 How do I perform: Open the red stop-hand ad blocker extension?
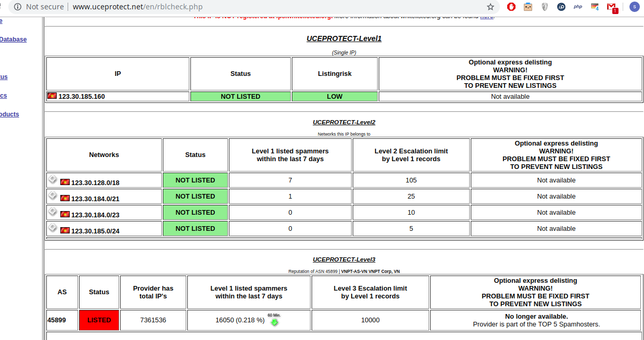[511, 7]
